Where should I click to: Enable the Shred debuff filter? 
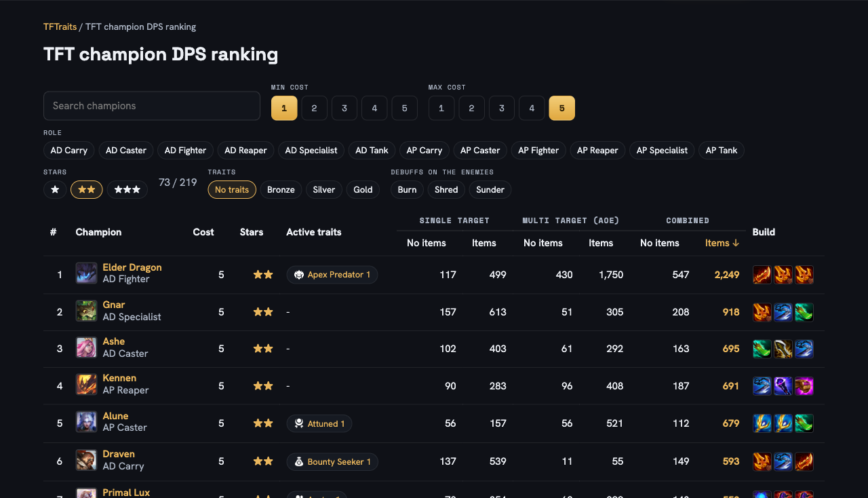coord(446,190)
